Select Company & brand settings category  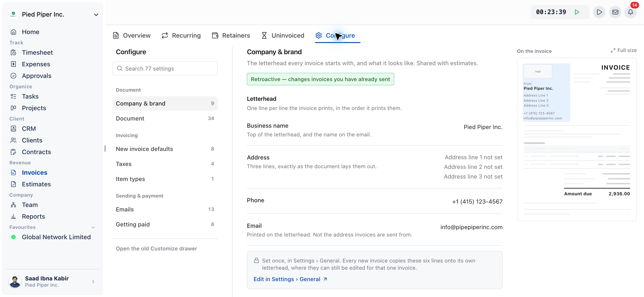(165, 103)
